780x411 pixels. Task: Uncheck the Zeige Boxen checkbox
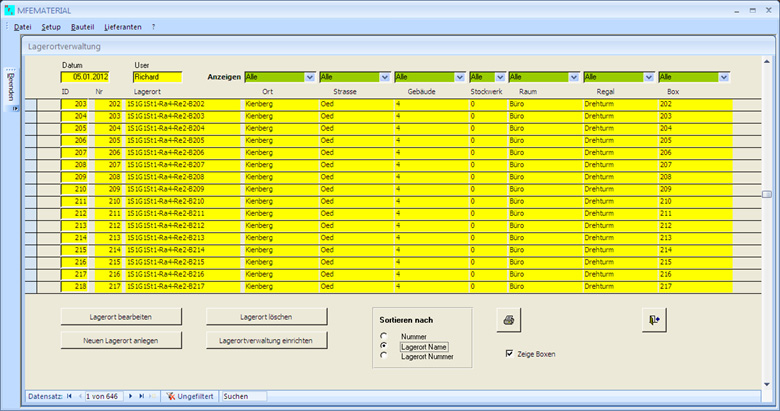click(511, 354)
